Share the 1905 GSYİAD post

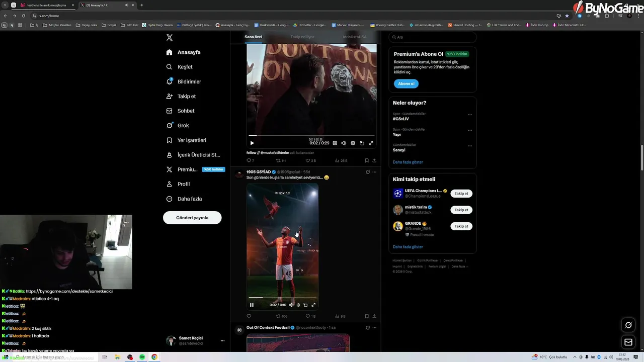pos(374,316)
